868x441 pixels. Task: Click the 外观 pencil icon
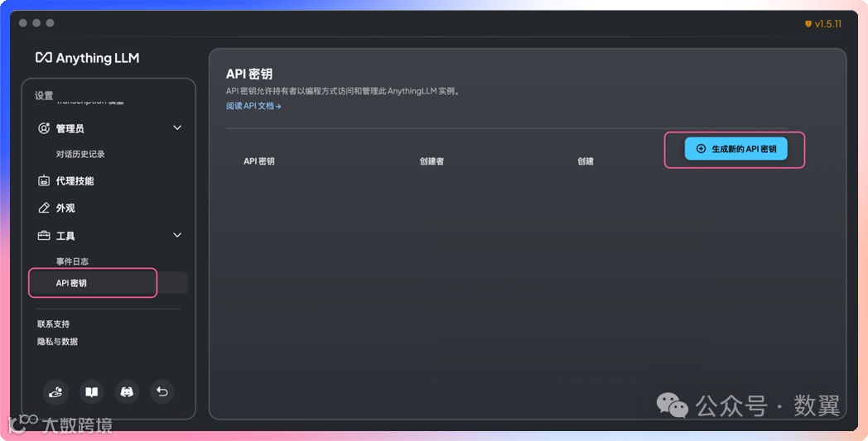point(44,208)
